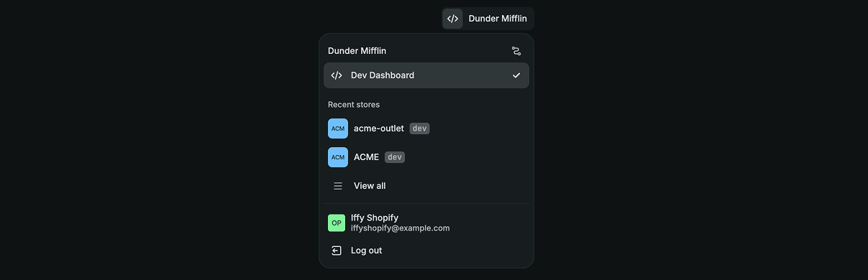Screen dimensions: 868x280
Task: Click the green OP user avatar
Action: pos(337,223)
